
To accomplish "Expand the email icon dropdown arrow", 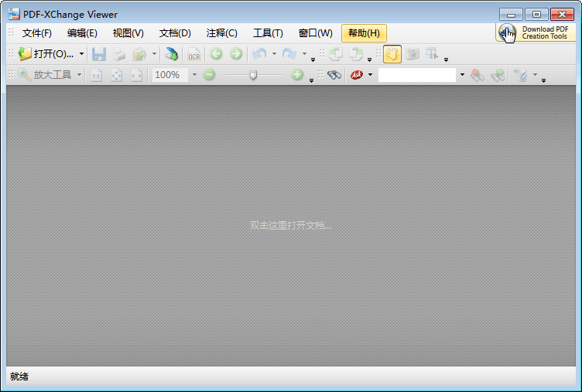I will pyautogui.click(x=154, y=54).
